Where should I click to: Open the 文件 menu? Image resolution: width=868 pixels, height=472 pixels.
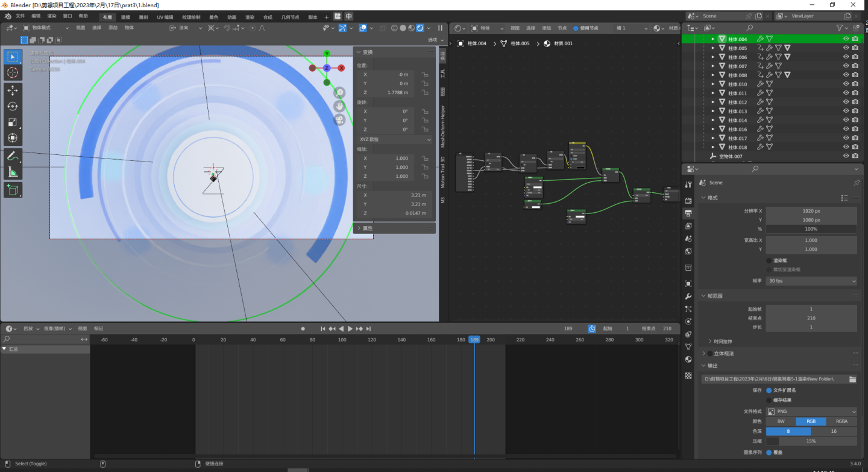click(x=20, y=16)
